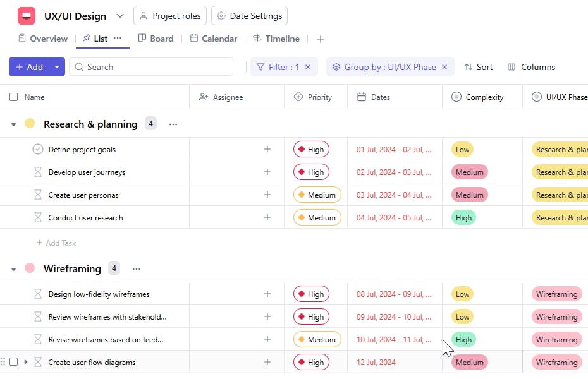Click assignee plus for Define project goals
Screen dimensions: 588x379
click(x=267, y=150)
